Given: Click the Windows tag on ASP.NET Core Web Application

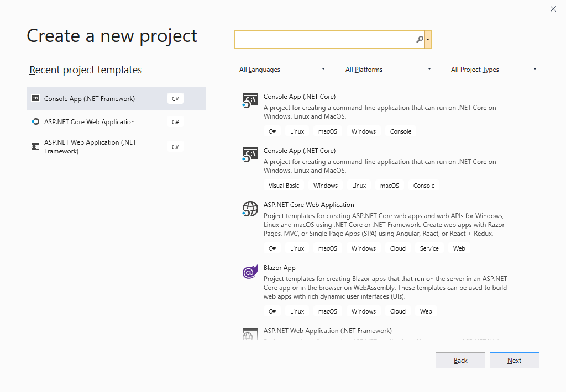Looking at the screenshot, I should (x=364, y=248).
